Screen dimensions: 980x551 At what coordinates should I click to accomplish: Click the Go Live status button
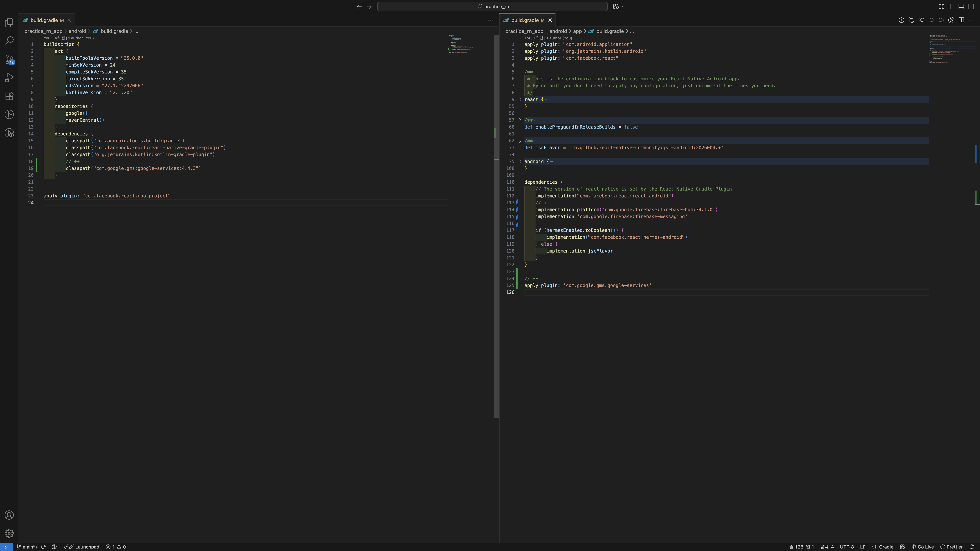point(923,547)
